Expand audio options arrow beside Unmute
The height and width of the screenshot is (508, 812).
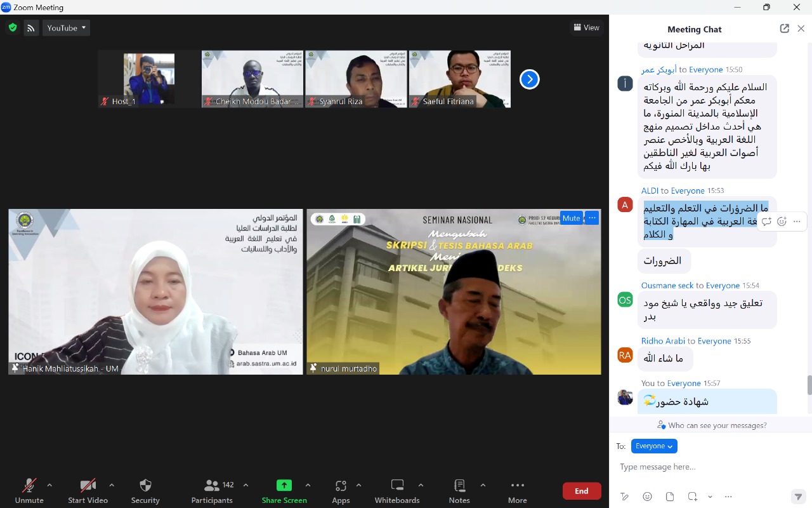pyautogui.click(x=49, y=485)
